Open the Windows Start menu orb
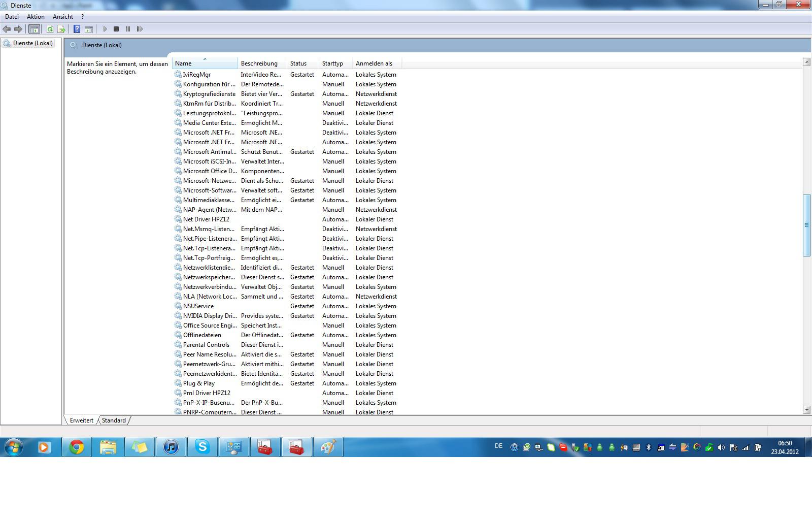This screenshot has width=812, height=520. [x=14, y=447]
